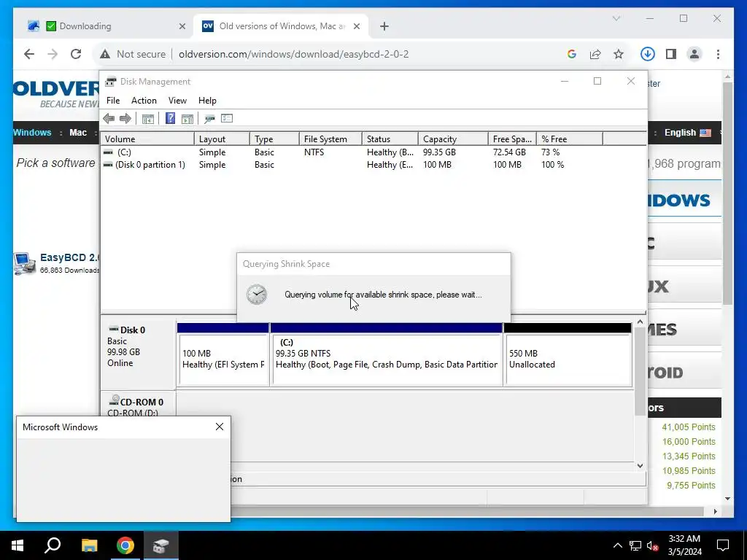Share this page using the share icon
Screen dimensions: 747x560
click(595, 54)
